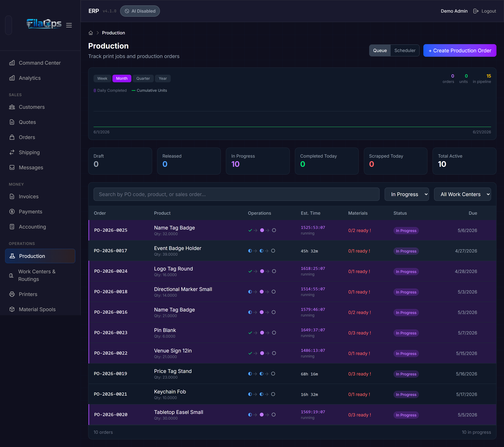The height and width of the screenshot is (447, 504).
Task: Open Work Centers & Routings icon
Action: pyautogui.click(x=11, y=276)
